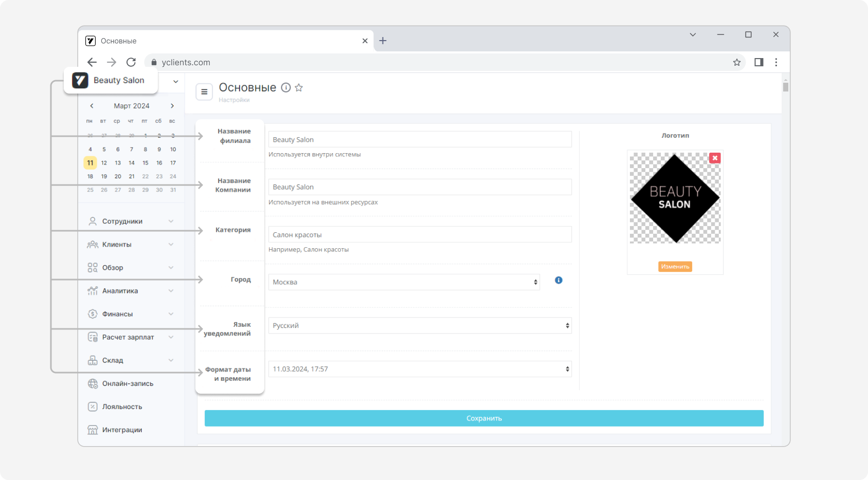Reload the page in browser

pos(131,62)
